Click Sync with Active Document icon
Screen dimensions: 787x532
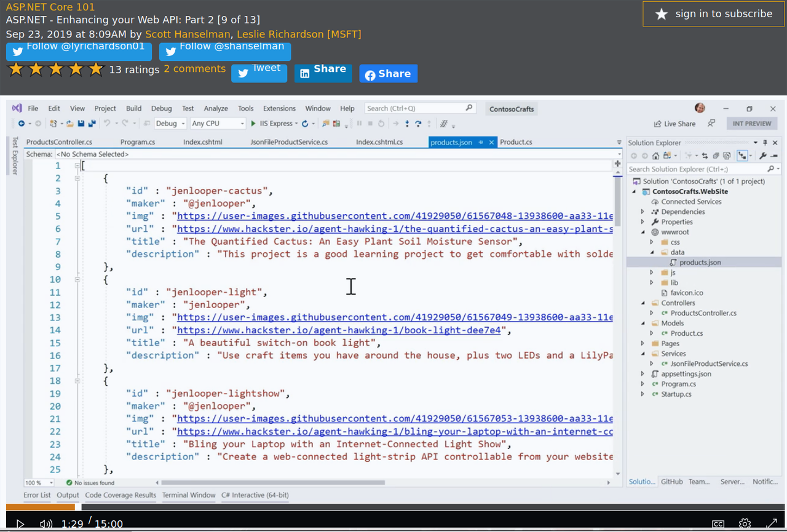click(x=705, y=156)
